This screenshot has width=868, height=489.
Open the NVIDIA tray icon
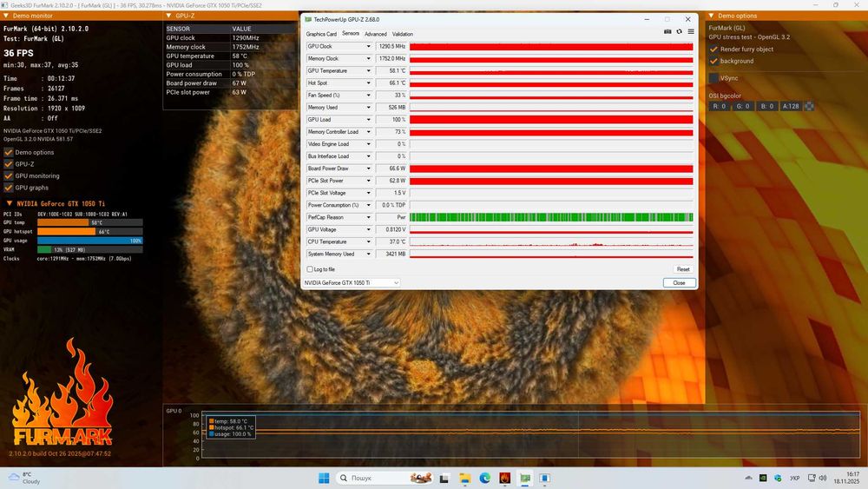[x=763, y=478]
